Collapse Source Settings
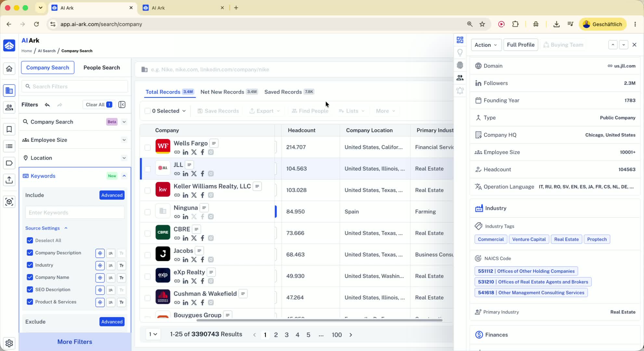 pos(46,228)
